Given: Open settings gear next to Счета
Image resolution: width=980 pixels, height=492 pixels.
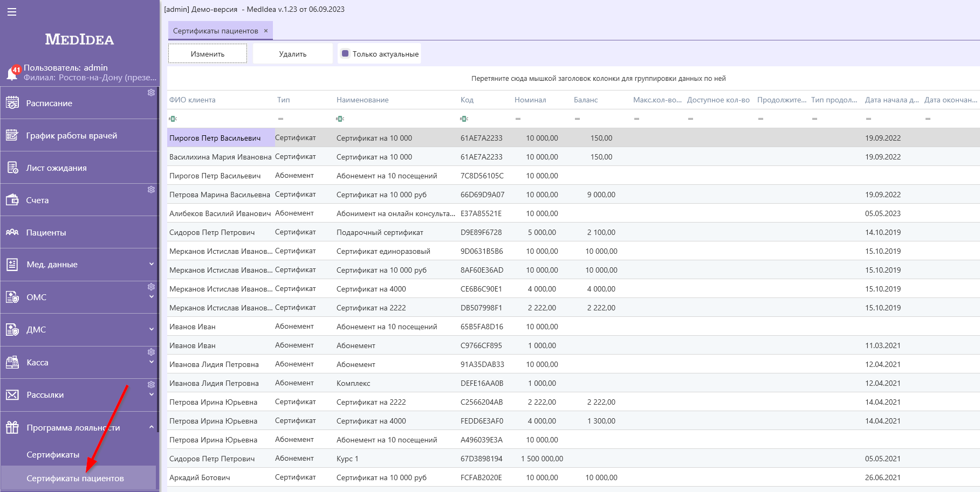Looking at the screenshot, I should pyautogui.click(x=151, y=190).
